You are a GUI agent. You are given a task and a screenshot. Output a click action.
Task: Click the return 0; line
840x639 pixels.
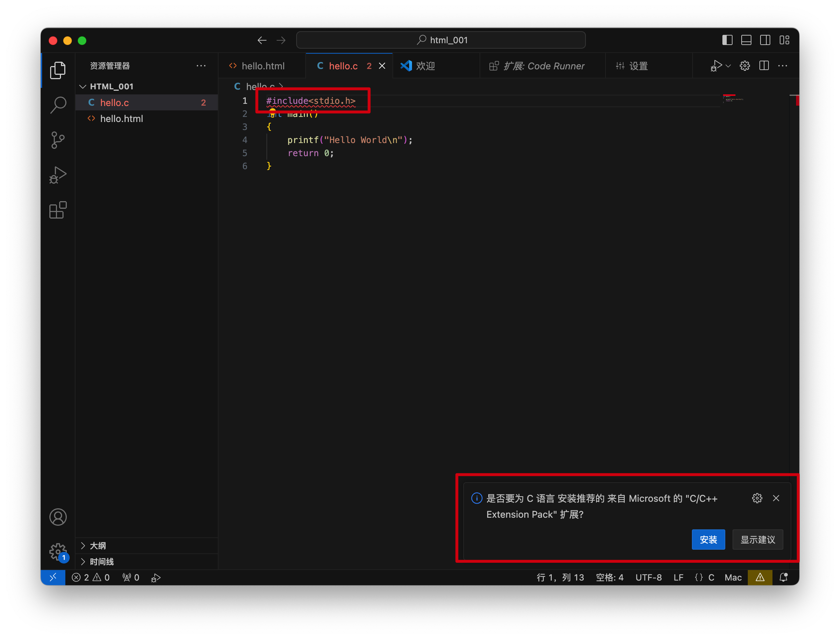(x=310, y=153)
